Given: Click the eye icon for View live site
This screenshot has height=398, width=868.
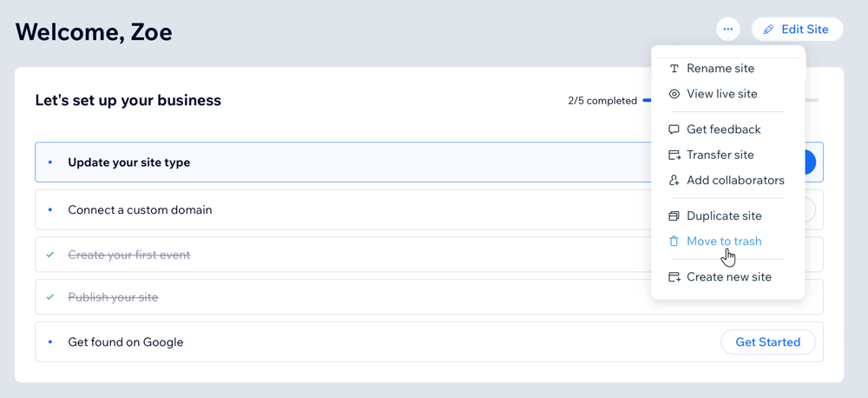Looking at the screenshot, I should tap(674, 94).
